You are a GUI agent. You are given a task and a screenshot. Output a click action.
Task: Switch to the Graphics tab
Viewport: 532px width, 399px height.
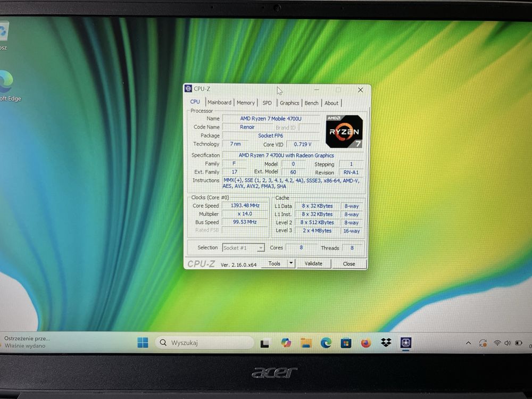tap(289, 103)
